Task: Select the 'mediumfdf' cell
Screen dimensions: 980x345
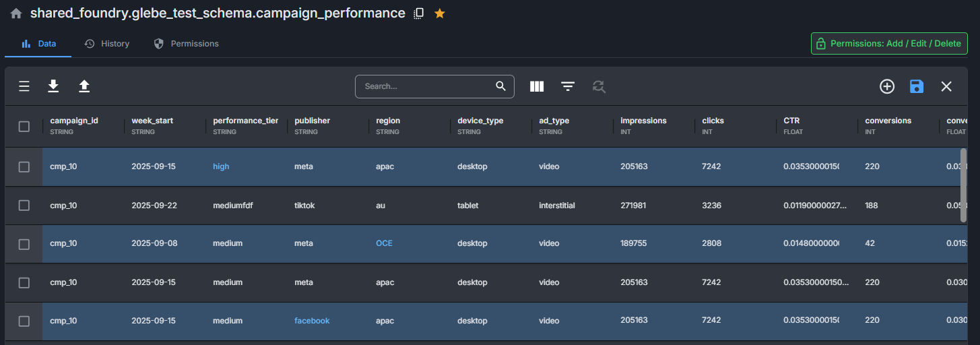Action: pyautogui.click(x=246, y=206)
